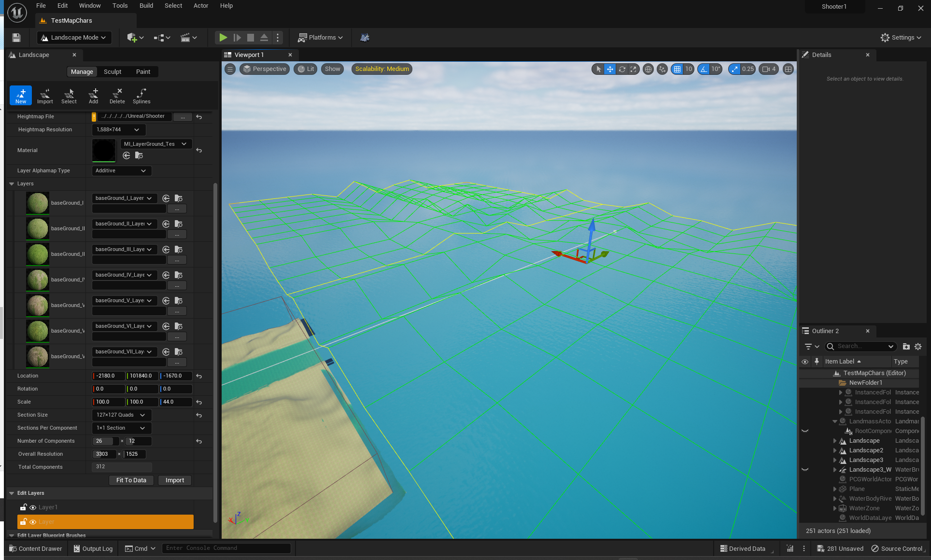The height and width of the screenshot is (560, 931).
Task: Select the Landscape Splines tool
Action: click(141, 95)
